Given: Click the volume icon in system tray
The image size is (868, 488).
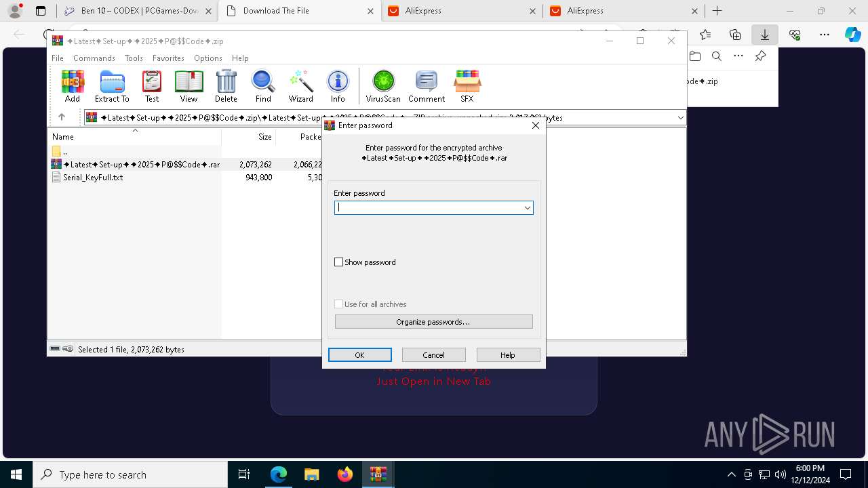Looking at the screenshot, I should 781,474.
